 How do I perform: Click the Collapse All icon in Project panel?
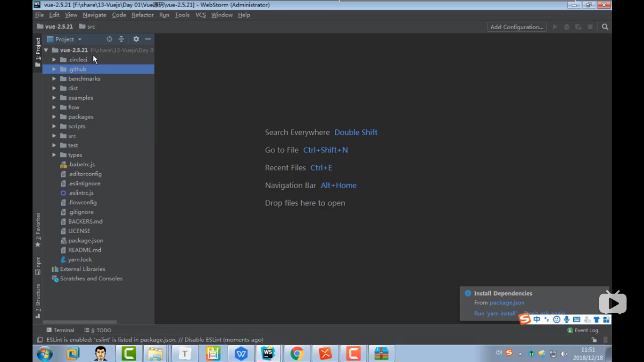tap(121, 39)
